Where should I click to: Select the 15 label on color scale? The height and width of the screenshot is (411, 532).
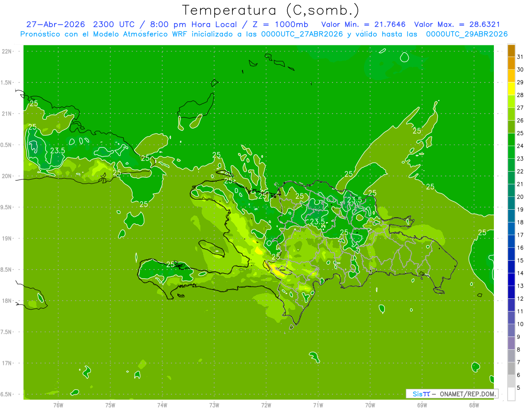520,260
